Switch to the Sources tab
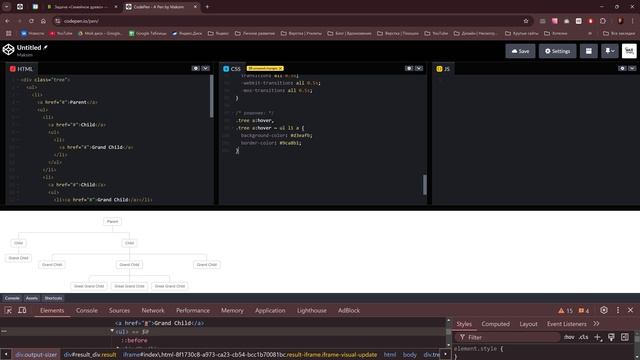Image resolution: width=640 pixels, height=360 pixels. coord(119,311)
